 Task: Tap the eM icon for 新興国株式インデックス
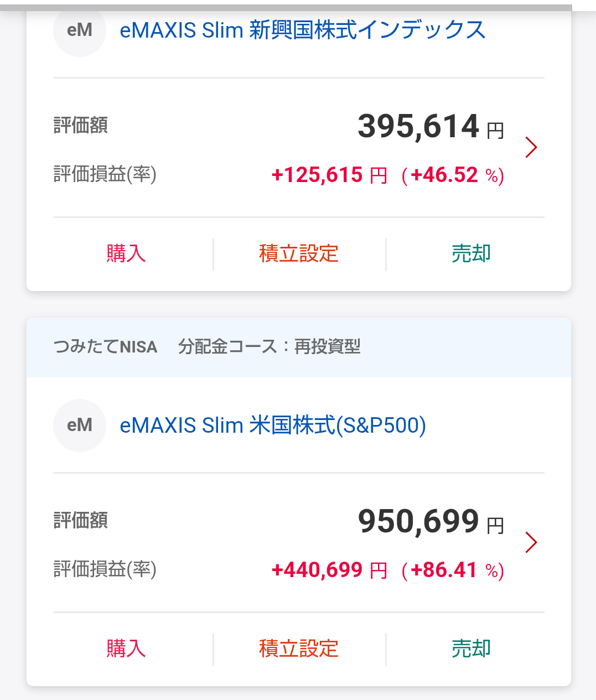[79, 31]
